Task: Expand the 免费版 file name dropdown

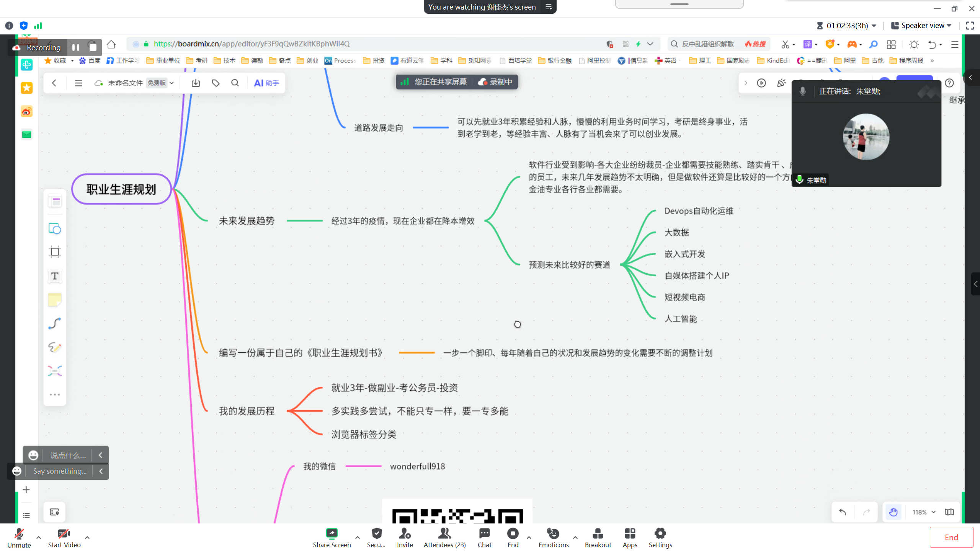Action: tap(172, 83)
